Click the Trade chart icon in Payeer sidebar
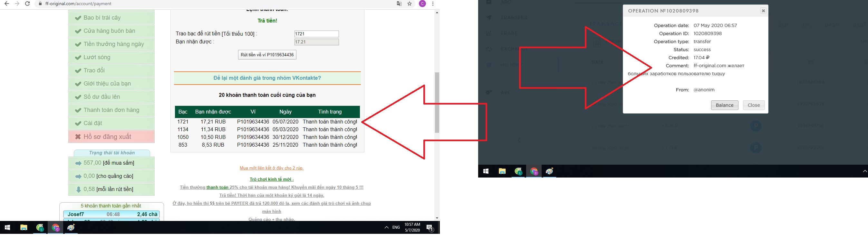 tap(488, 33)
